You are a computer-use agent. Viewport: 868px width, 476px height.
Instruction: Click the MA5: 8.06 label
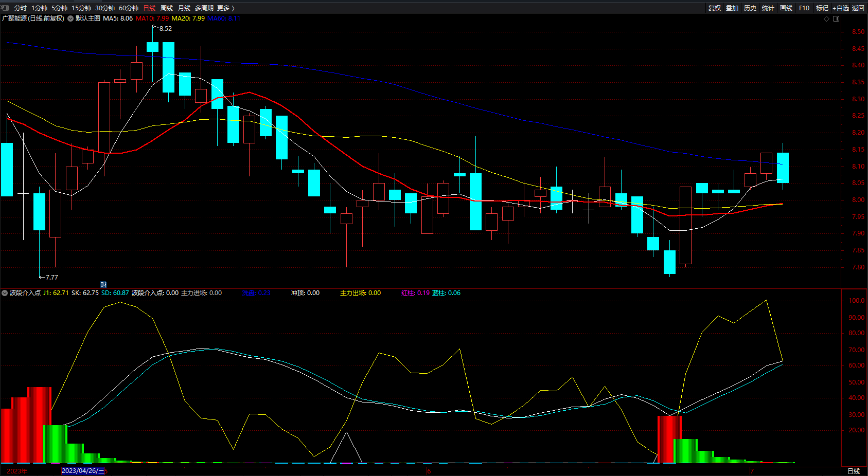coord(118,19)
